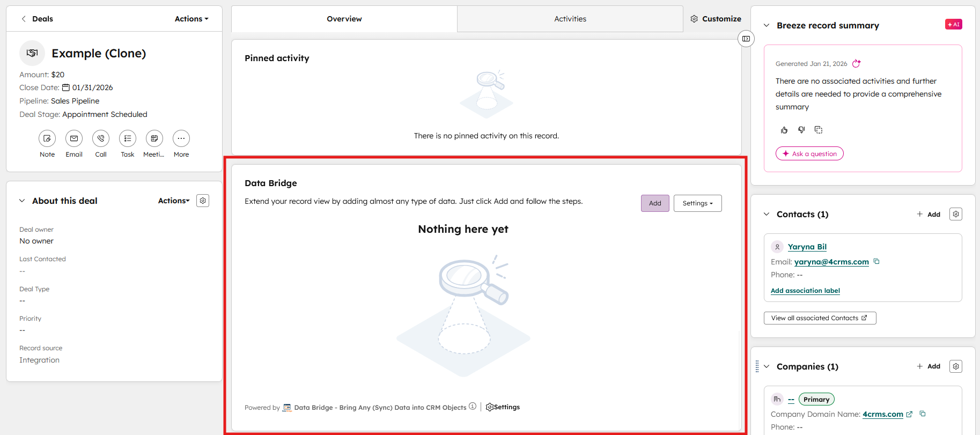Give thumbs down to Breeze summary
The height and width of the screenshot is (435, 980).
tap(801, 130)
